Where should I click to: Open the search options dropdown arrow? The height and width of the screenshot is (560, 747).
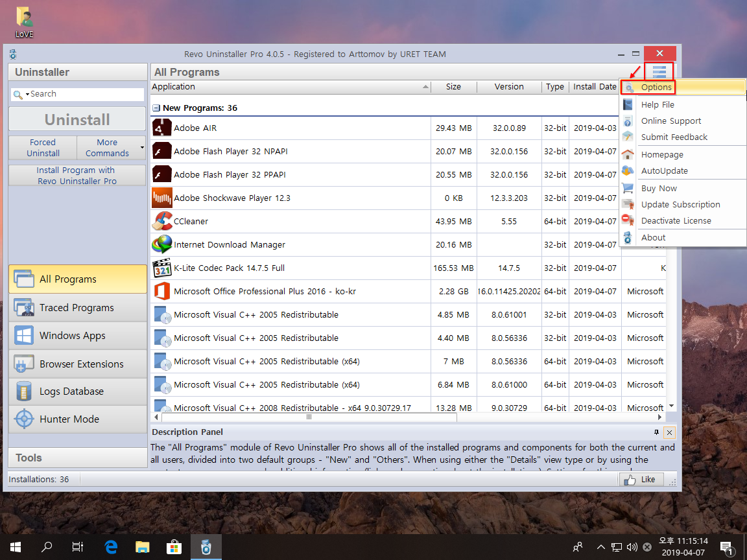28,94
